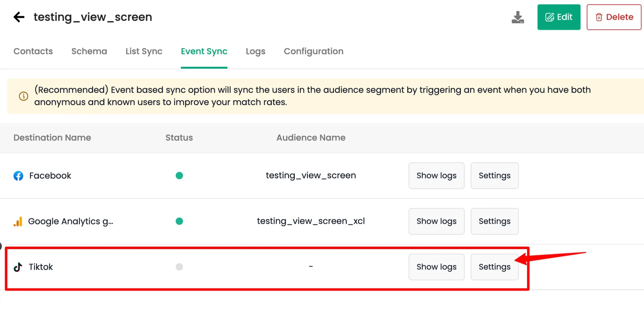Image resolution: width=644 pixels, height=318 pixels.
Task: Click the Status column header
Action: 179,138
